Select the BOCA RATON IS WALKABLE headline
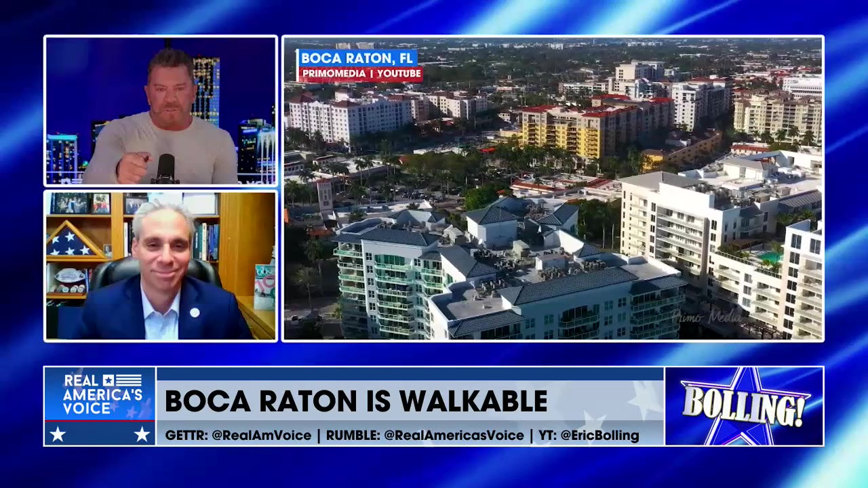The width and height of the screenshot is (868, 488). pyautogui.click(x=356, y=401)
